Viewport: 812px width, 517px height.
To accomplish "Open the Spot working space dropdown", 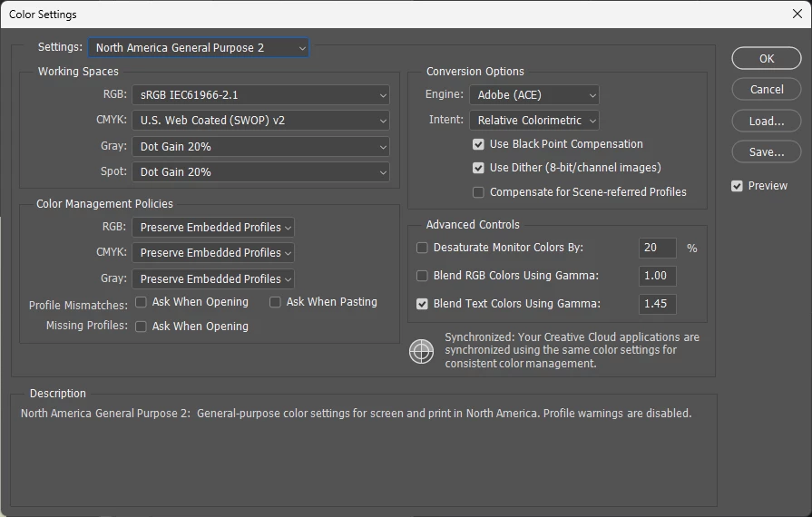I will pyautogui.click(x=260, y=172).
